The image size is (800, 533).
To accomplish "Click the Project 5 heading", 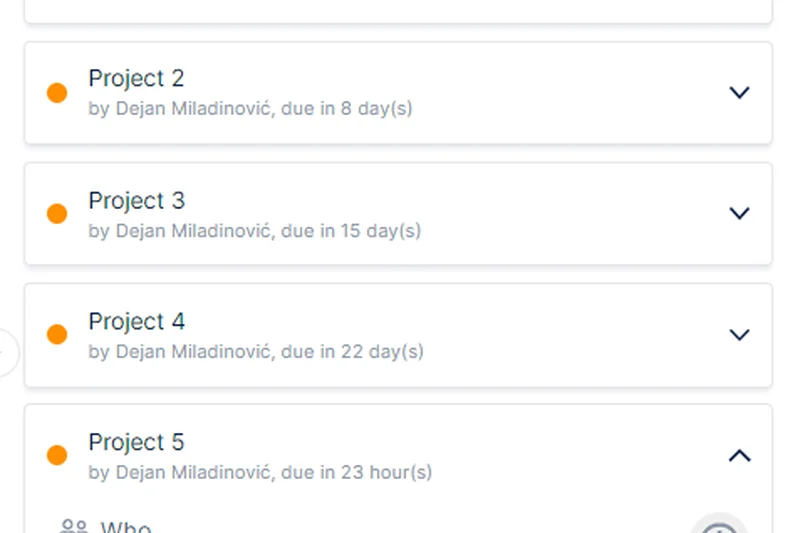I will [x=136, y=442].
